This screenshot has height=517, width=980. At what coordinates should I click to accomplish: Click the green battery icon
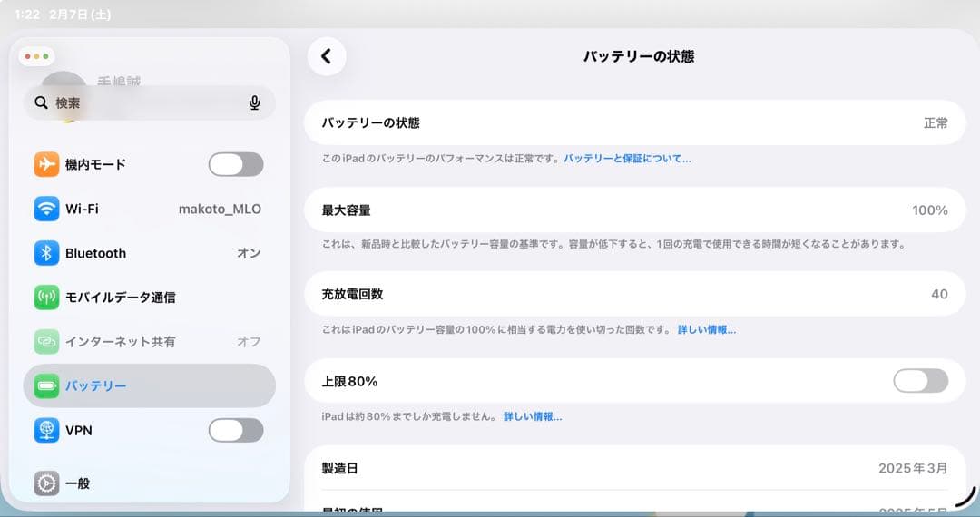46,385
